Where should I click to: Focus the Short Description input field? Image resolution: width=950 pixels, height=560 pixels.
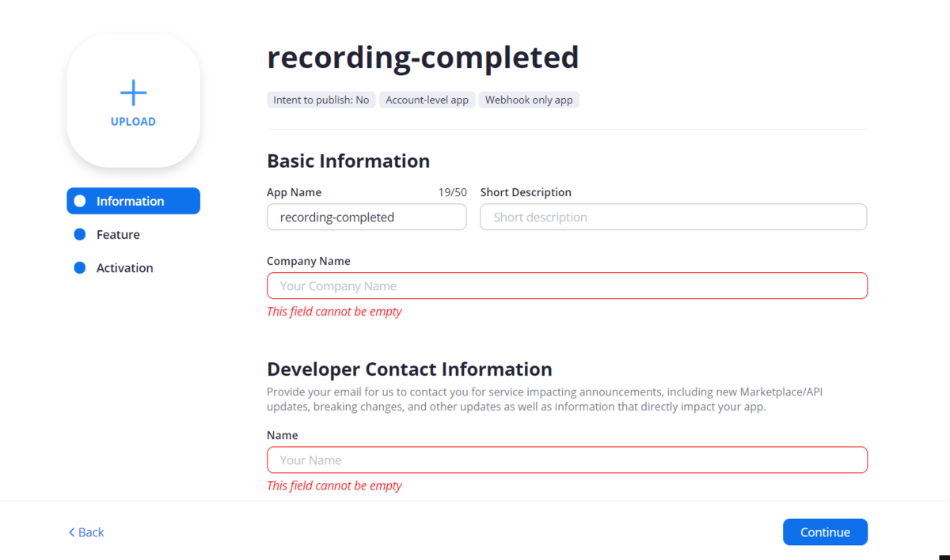673,217
